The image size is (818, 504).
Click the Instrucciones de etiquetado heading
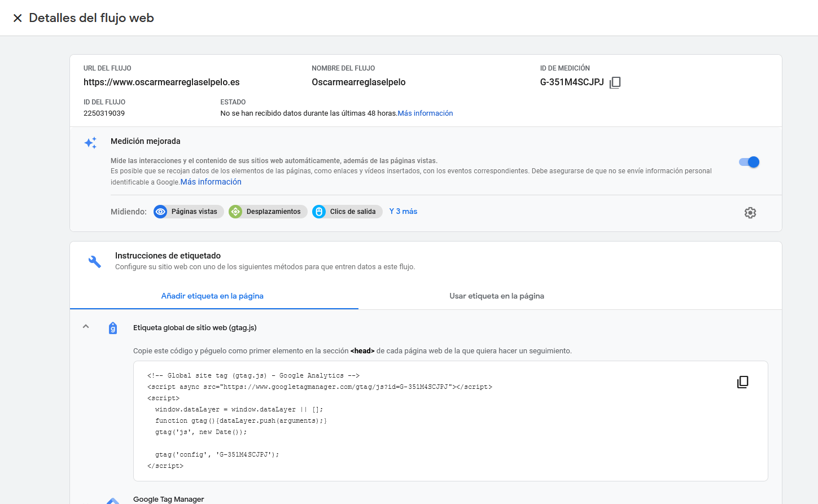tap(168, 256)
